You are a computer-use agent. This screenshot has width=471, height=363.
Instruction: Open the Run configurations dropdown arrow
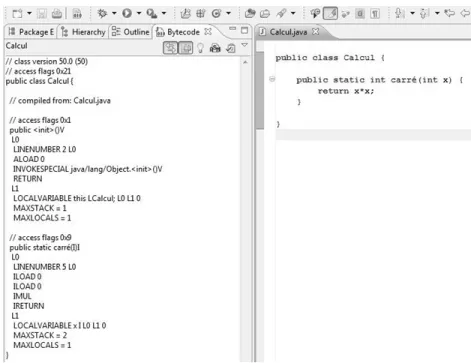(139, 13)
